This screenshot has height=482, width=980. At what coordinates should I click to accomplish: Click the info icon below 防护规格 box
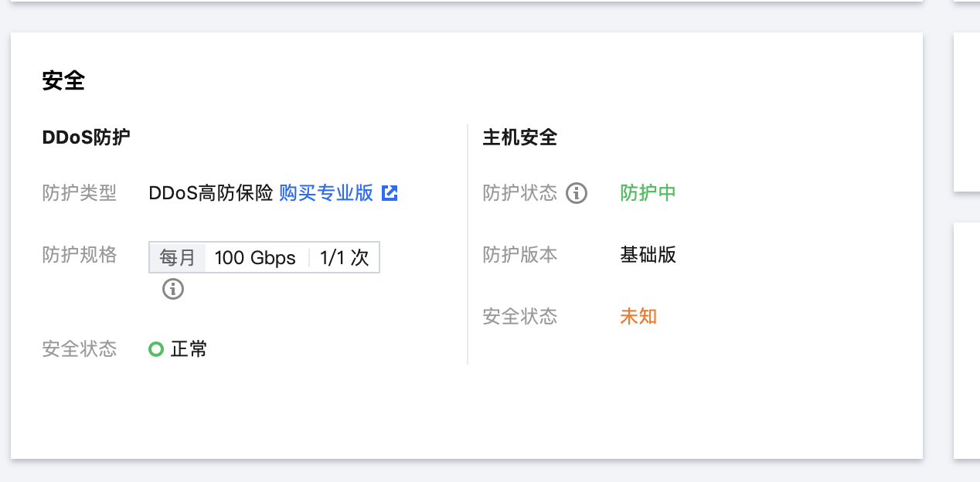(x=173, y=290)
